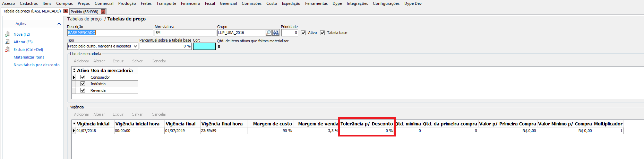Click Cancelar in Vigência section
644x159 pixels.
(x=159, y=114)
